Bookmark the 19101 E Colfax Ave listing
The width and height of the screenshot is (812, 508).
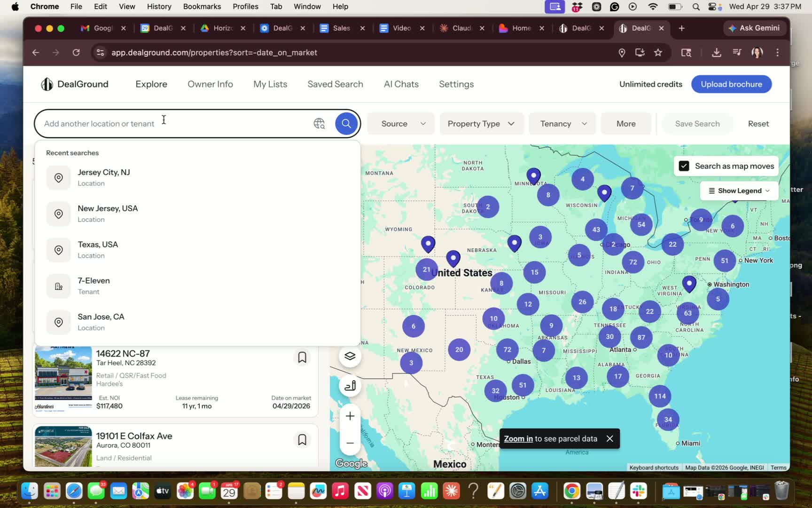[302, 440]
